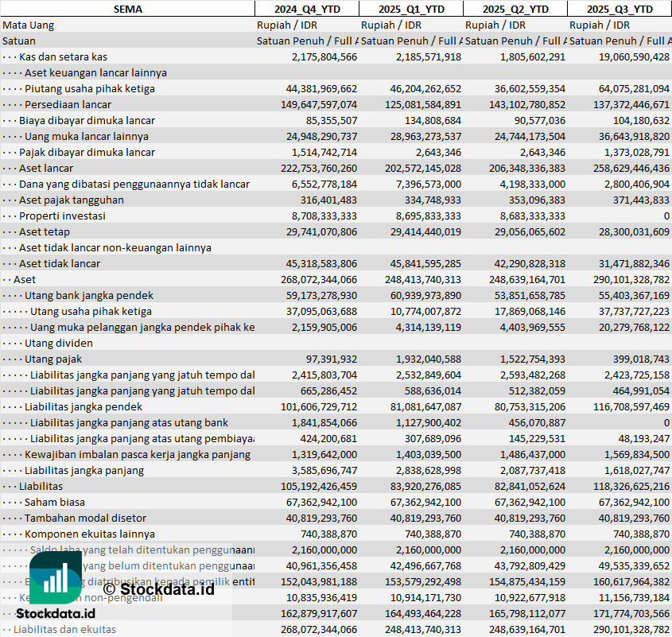Click non-current assets value 45,841,595,285
The height and width of the screenshot is (637, 672).
click(x=425, y=263)
